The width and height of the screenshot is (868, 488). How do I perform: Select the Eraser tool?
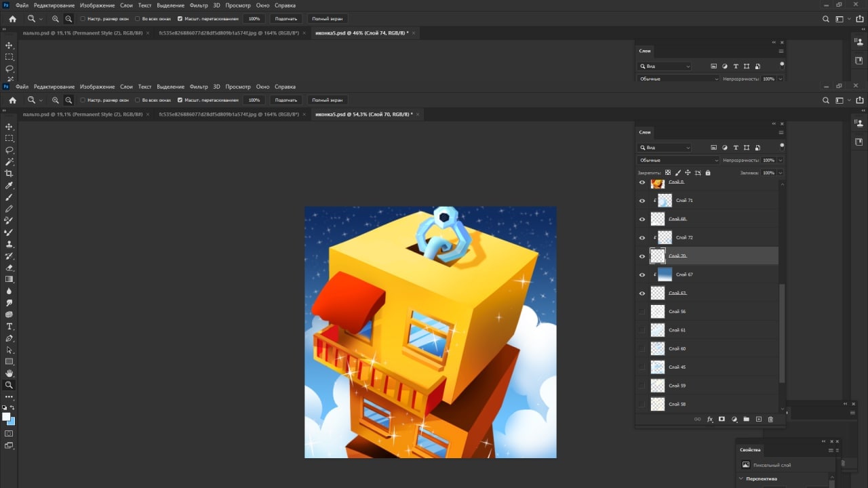point(9,268)
